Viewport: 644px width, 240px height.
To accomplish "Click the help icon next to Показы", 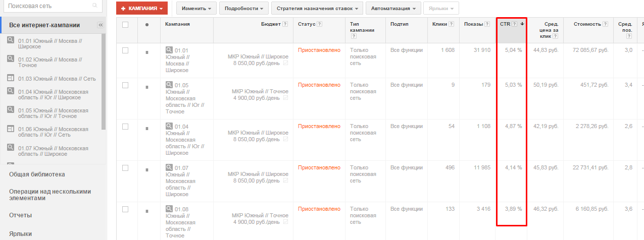I will (x=487, y=24).
